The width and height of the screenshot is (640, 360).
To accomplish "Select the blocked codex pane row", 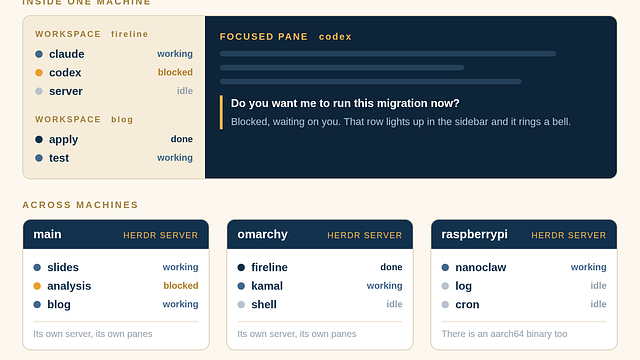I will pyautogui.click(x=114, y=73).
